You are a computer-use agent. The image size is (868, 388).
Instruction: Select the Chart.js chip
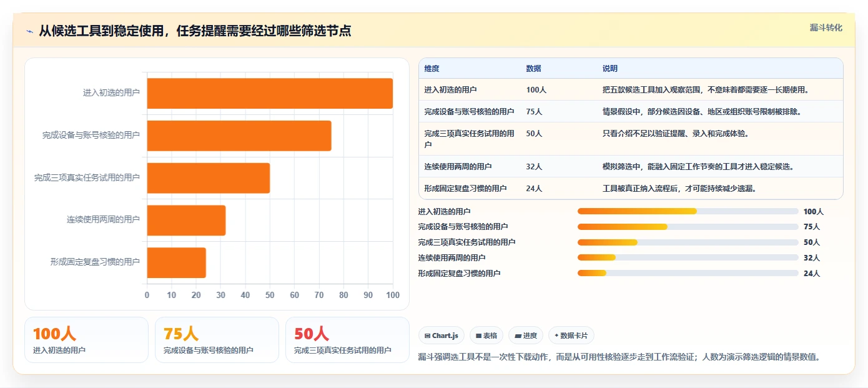[x=441, y=336]
